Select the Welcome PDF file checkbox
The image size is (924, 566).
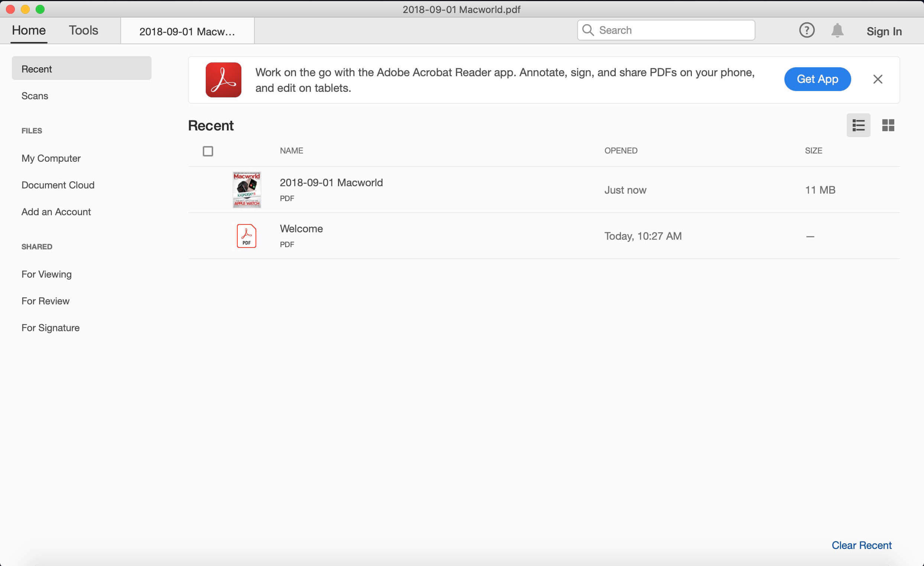pos(207,236)
